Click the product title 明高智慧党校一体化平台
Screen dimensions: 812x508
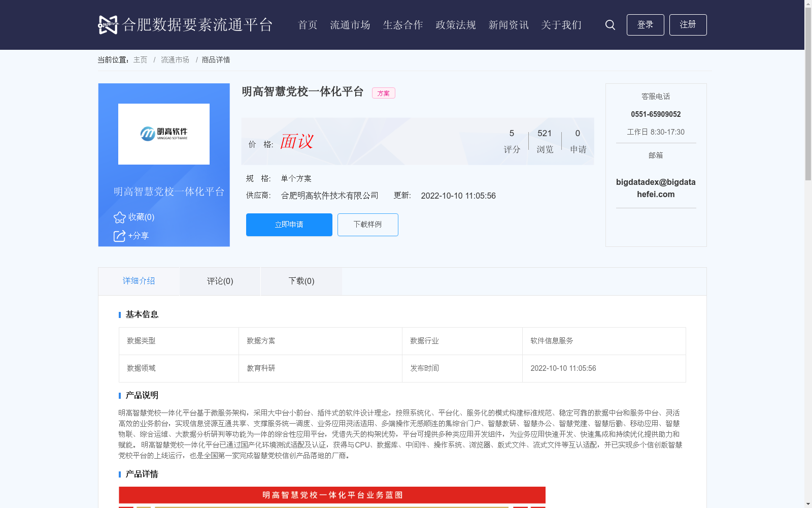302,91
